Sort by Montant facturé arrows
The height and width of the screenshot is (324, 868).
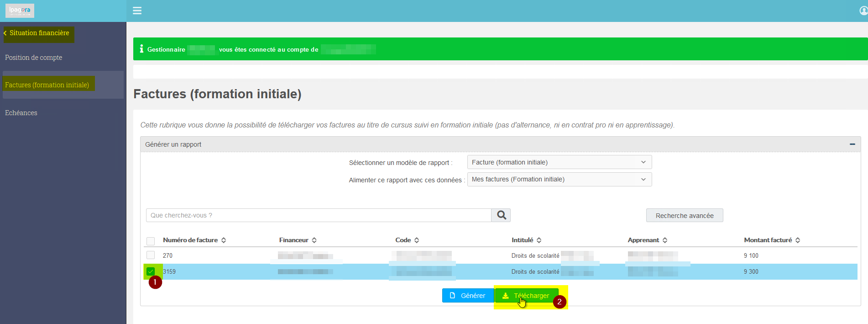[x=798, y=240]
